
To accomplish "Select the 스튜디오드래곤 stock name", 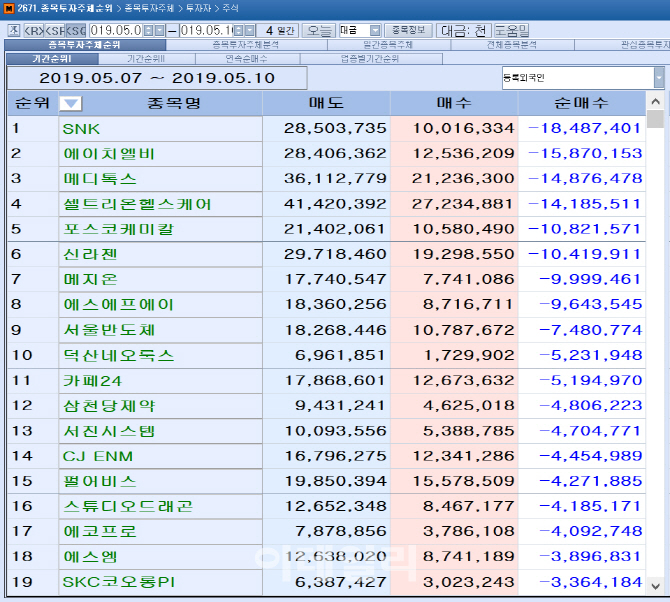I will pos(128,507).
